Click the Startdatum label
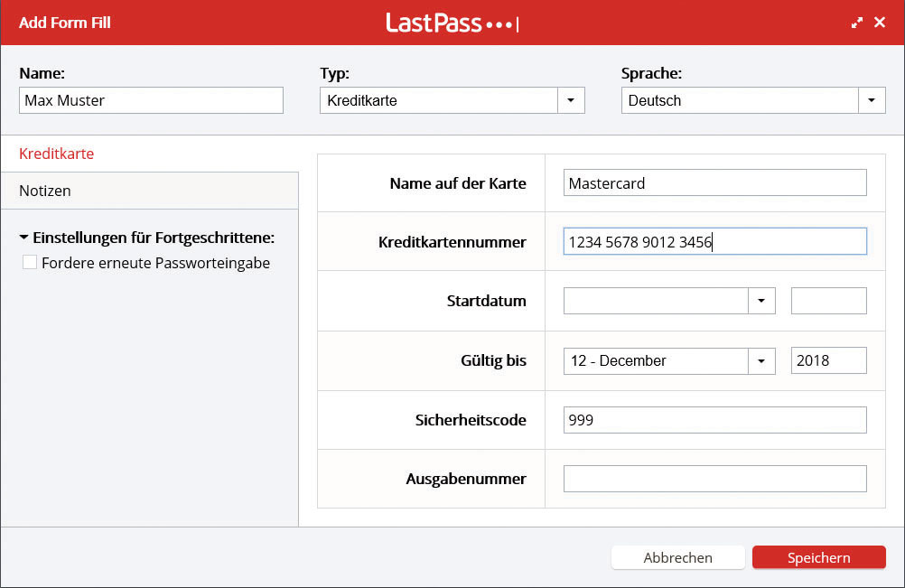Screen dimensions: 905x588 [x=487, y=301]
